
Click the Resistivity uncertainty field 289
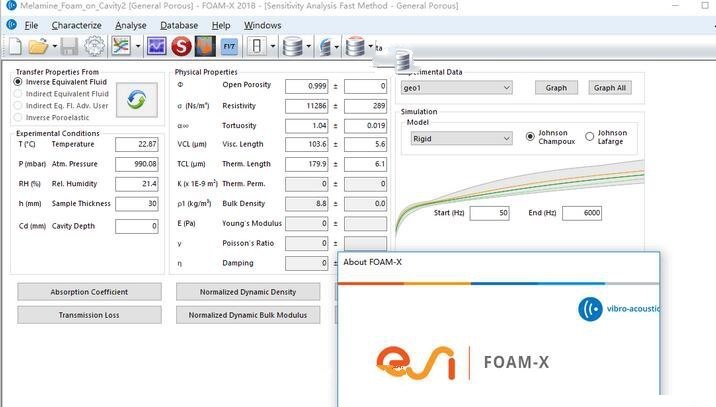[365, 106]
